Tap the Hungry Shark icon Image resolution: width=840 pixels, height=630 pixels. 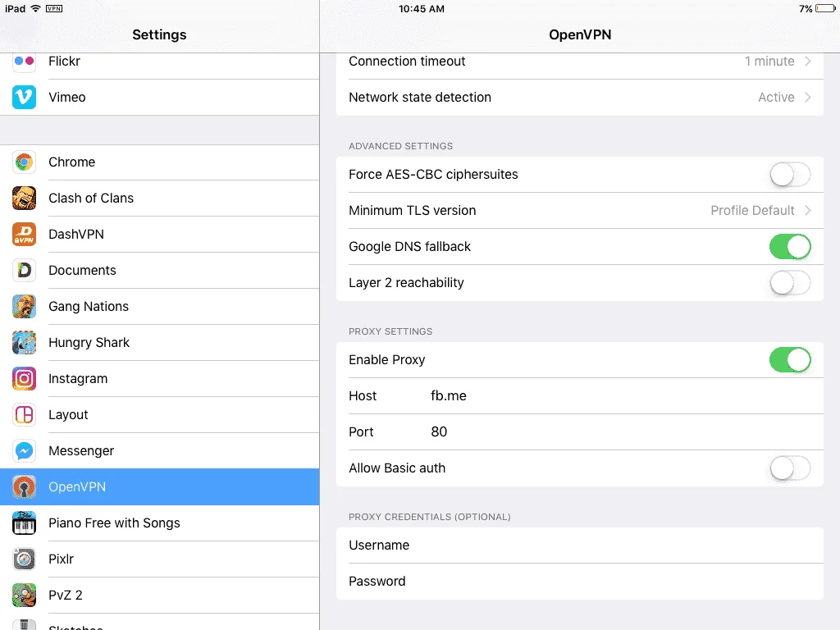[x=24, y=342]
